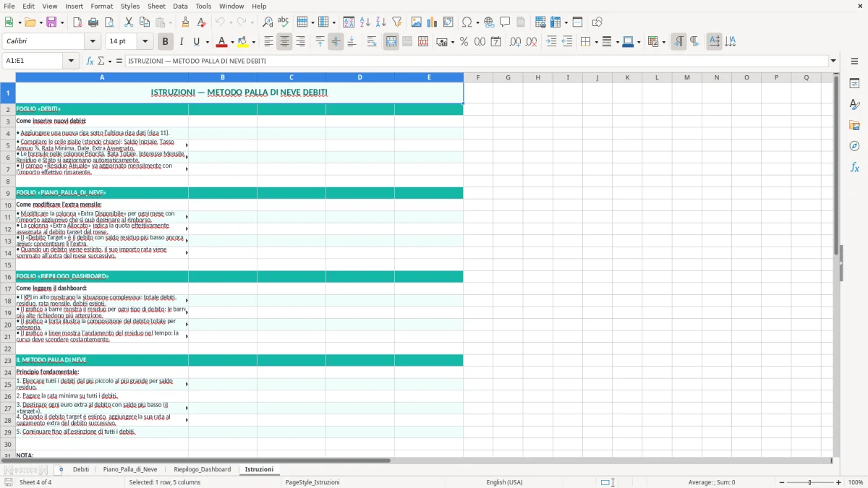Export directly as PDF
The height and width of the screenshot is (488, 868).
pyautogui.click(x=77, y=22)
